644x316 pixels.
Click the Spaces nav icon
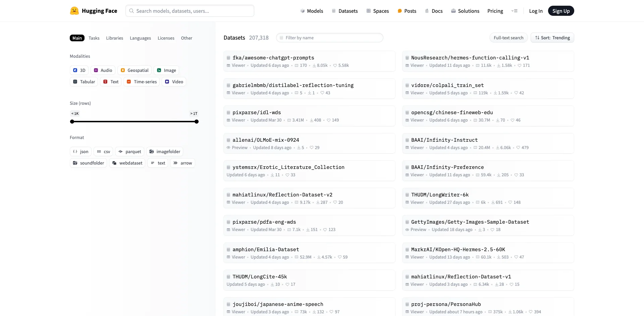[369, 11]
